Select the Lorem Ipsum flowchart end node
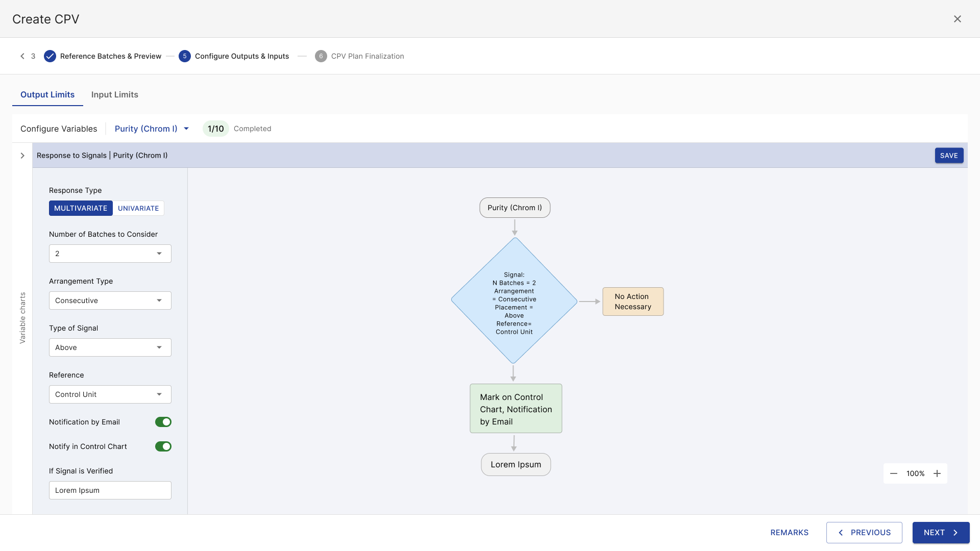The image size is (980, 551). (x=516, y=465)
